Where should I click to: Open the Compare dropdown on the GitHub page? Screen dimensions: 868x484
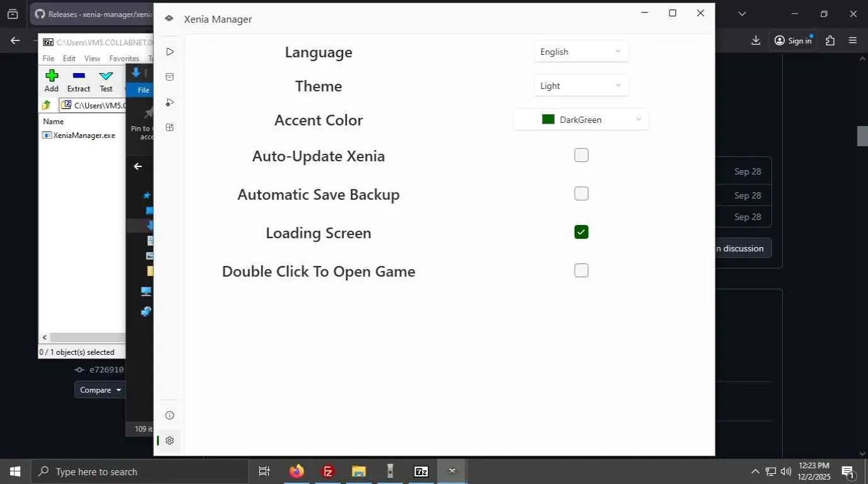point(100,390)
